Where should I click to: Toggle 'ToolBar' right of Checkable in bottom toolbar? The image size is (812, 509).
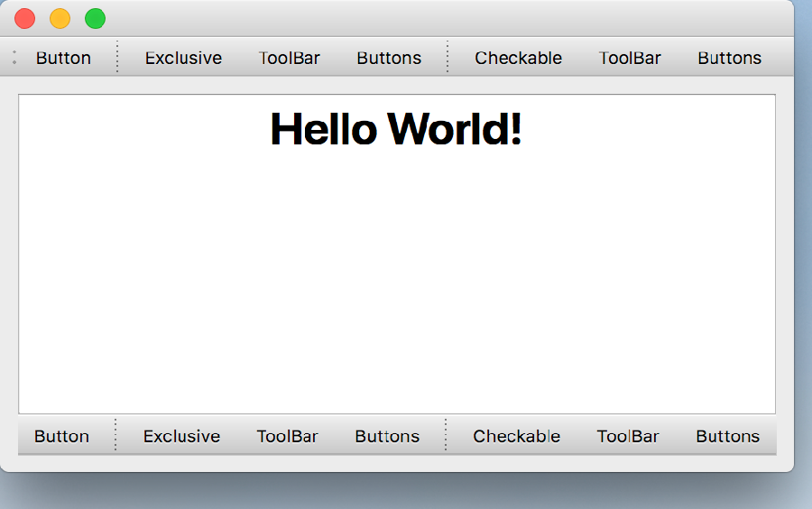(628, 436)
